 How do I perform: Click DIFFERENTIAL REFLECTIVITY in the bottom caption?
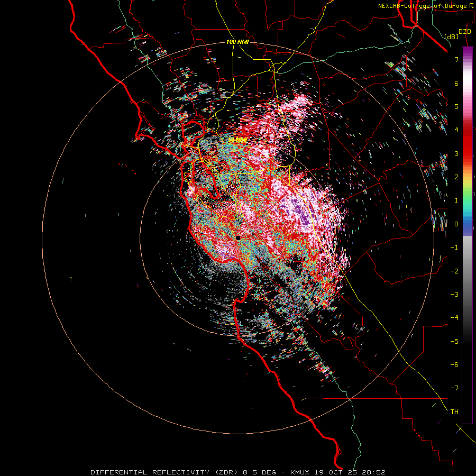point(150,472)
